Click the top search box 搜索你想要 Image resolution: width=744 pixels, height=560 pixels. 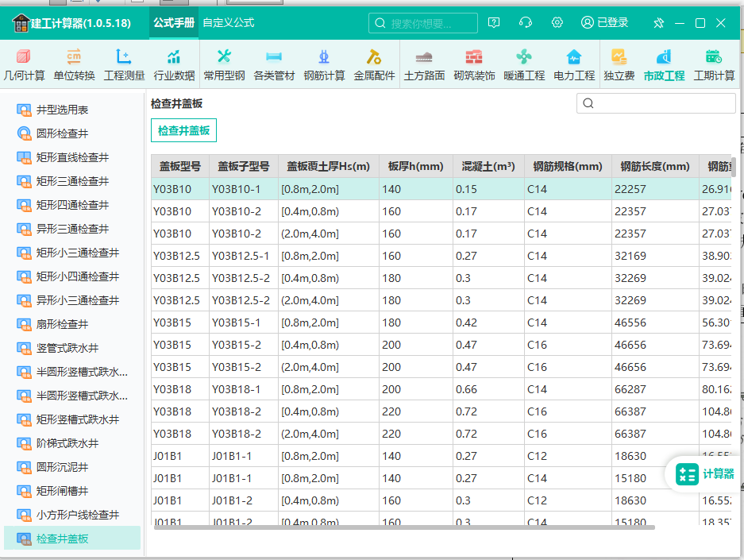tap(423, 23)
